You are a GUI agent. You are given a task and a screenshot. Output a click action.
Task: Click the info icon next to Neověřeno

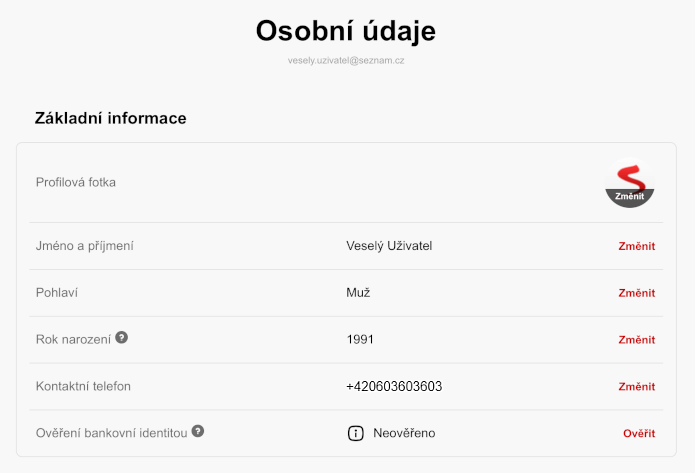click(x=355, y=433)
